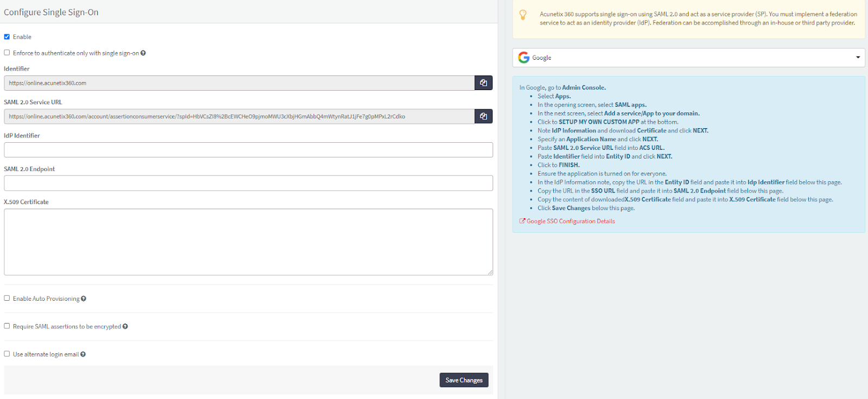This screenshot has height=399, width=868.
Task: Click 'Click to SETUP MY OWN CUSTOM APP' step
Action: pyautogui.click(x=608, y=122)
